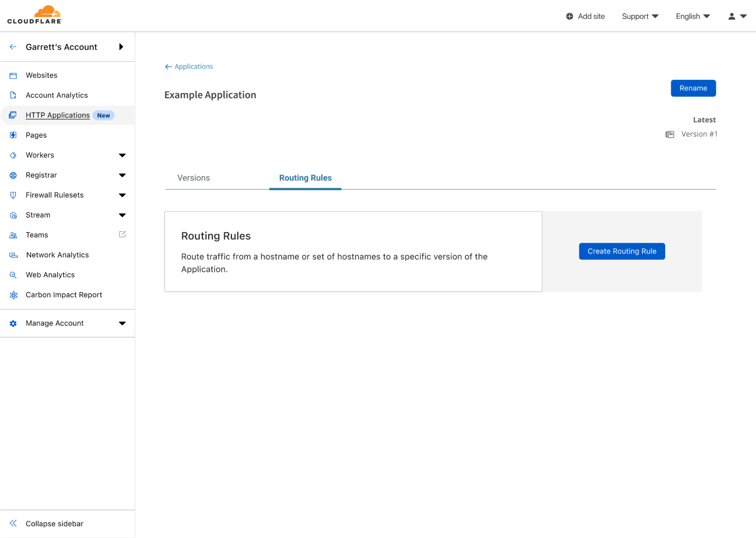This screenshot has height=538, width=756.
Task: Click the Create Routing Rule button
Action: pyautogui.click(x=622, y=251)
